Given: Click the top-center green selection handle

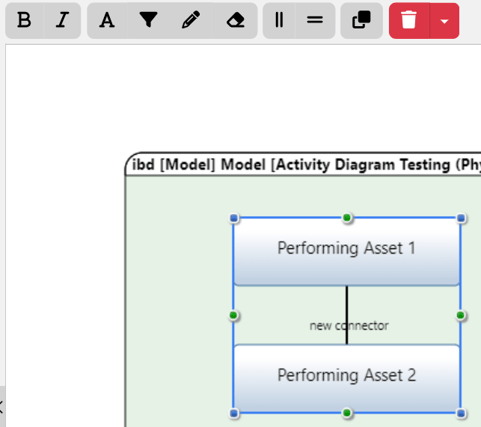Looking at the screenshot, I should pos(347,218).
